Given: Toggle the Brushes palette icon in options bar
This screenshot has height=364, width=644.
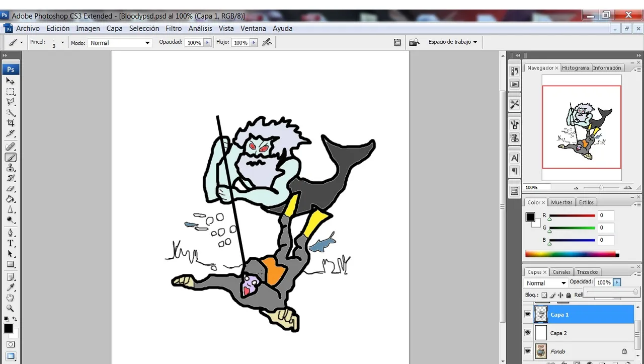Looking at the screenshot, I should 397,42.
